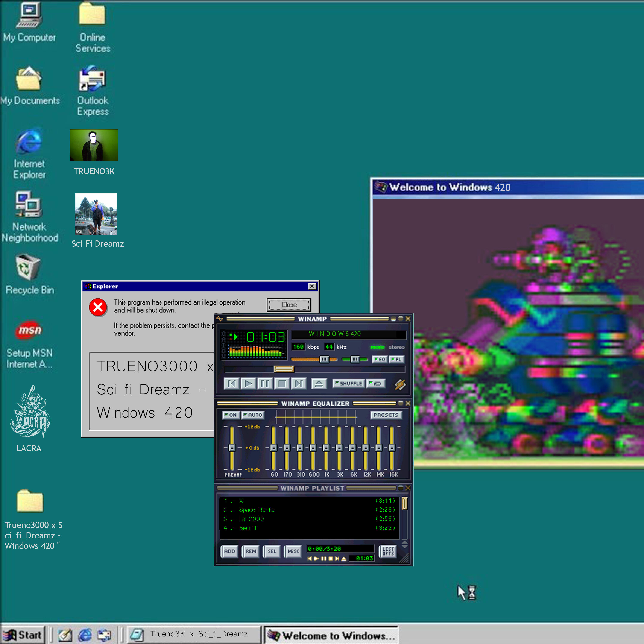Click Close in Explorer error dialog
This screenshot has height=644, width=644.
pyautogui.click(x=289, y=305)
